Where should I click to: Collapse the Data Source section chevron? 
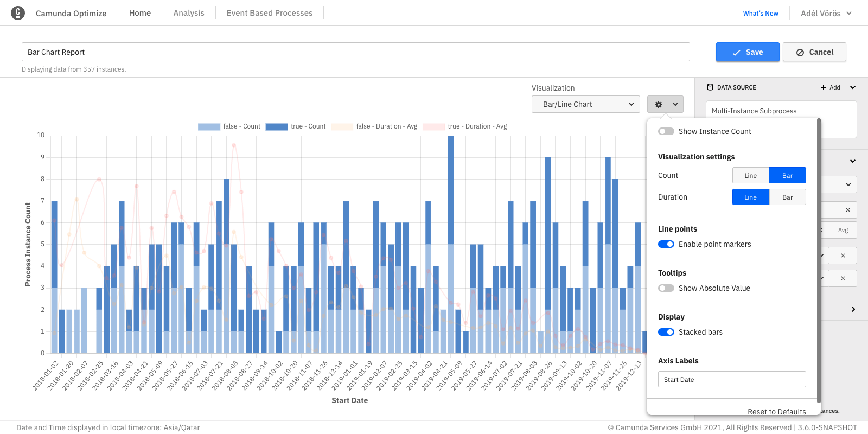pos(853,87)
